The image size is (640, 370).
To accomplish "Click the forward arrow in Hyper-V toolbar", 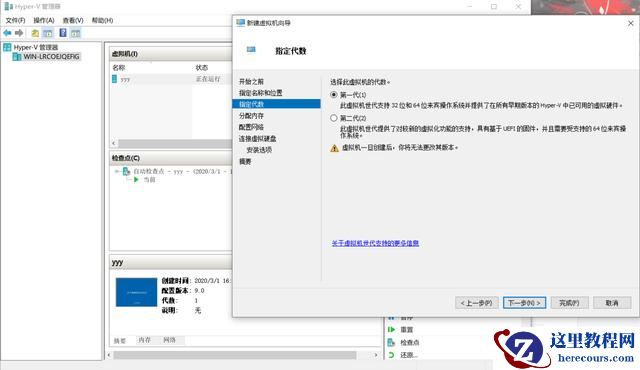I will 19,33.
